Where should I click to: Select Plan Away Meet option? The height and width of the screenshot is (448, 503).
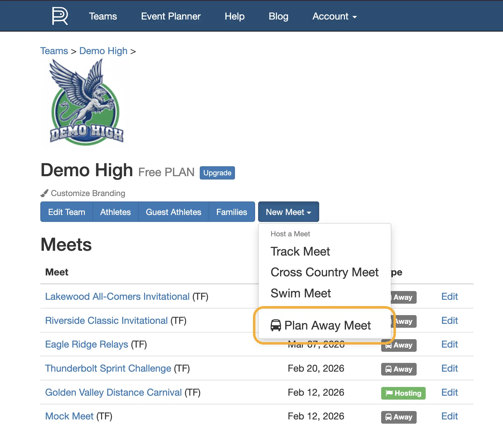tap(325, 325)
